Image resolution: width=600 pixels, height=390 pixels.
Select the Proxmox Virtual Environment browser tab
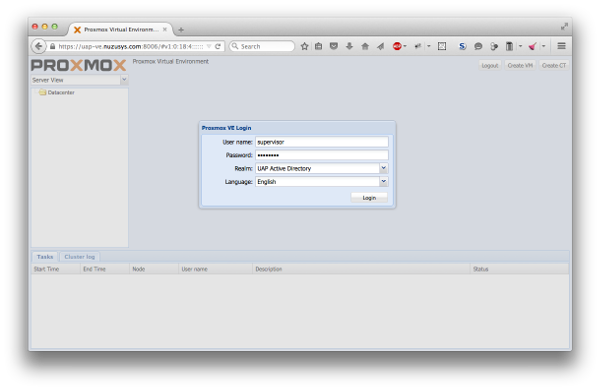click(120, 29)
